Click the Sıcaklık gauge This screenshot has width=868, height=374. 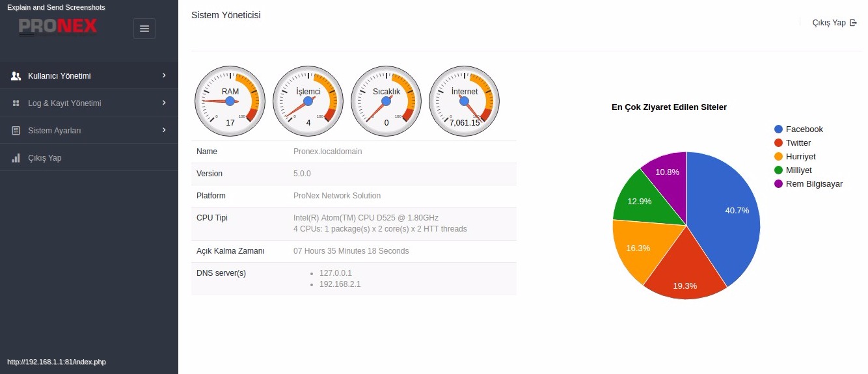(387, 101)
